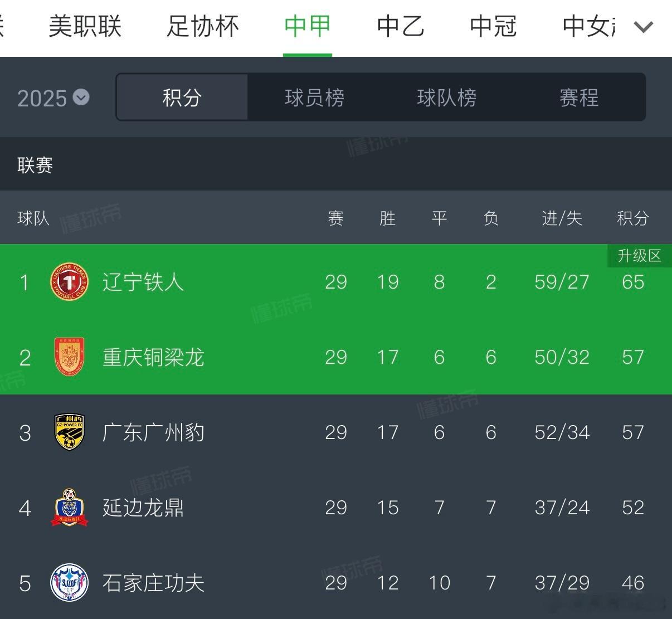This screenshot has width=672, height=619.
Task: Open the 2025 season dropdown
Action: point(53,98)
